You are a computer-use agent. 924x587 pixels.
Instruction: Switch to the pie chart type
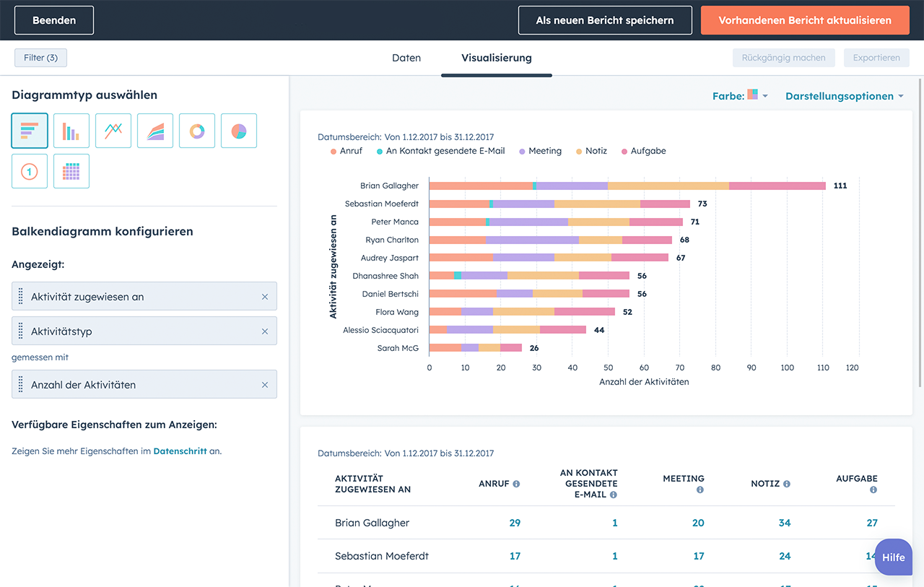point(238,131)
